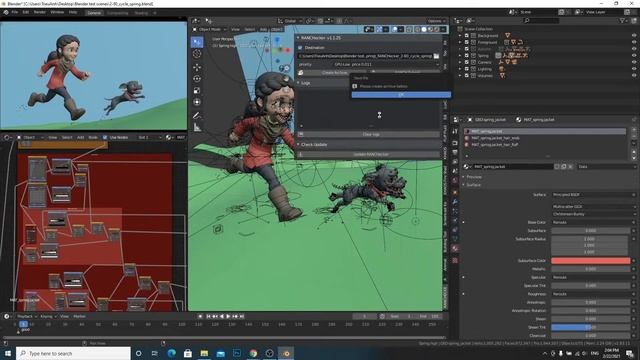Expand the Preview section in material properties
This screenshot has height=360, width=640.
click(473, 177)
